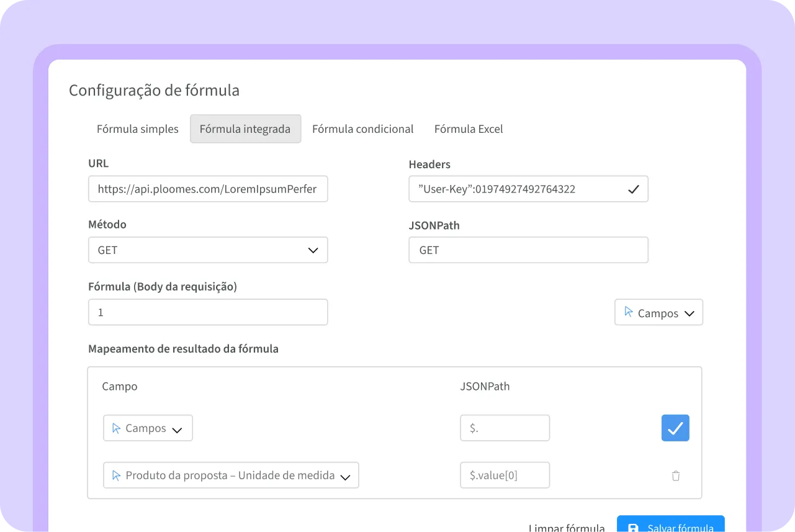
Task: Switch to Fórmula simples tab
Action: (137, 129)
